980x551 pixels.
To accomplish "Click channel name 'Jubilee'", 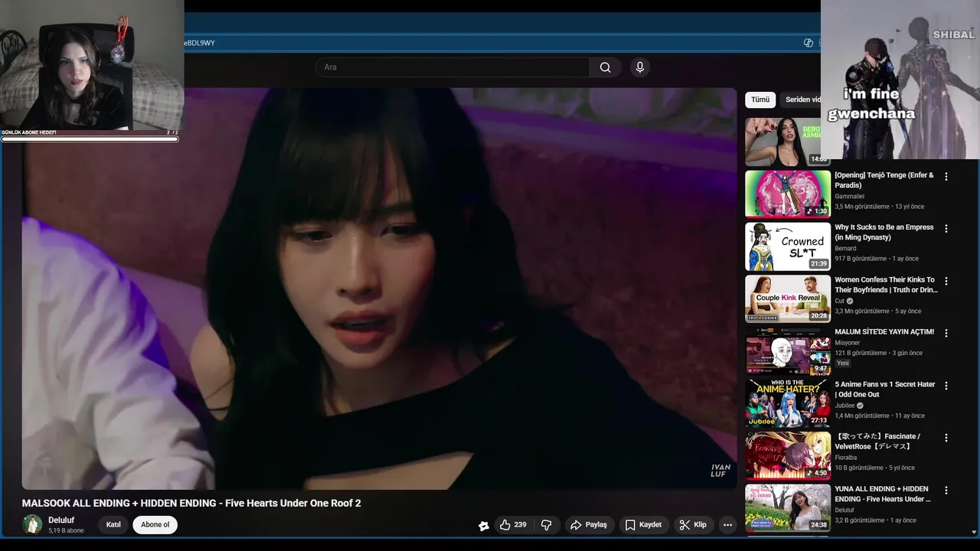I will (844, 406).
